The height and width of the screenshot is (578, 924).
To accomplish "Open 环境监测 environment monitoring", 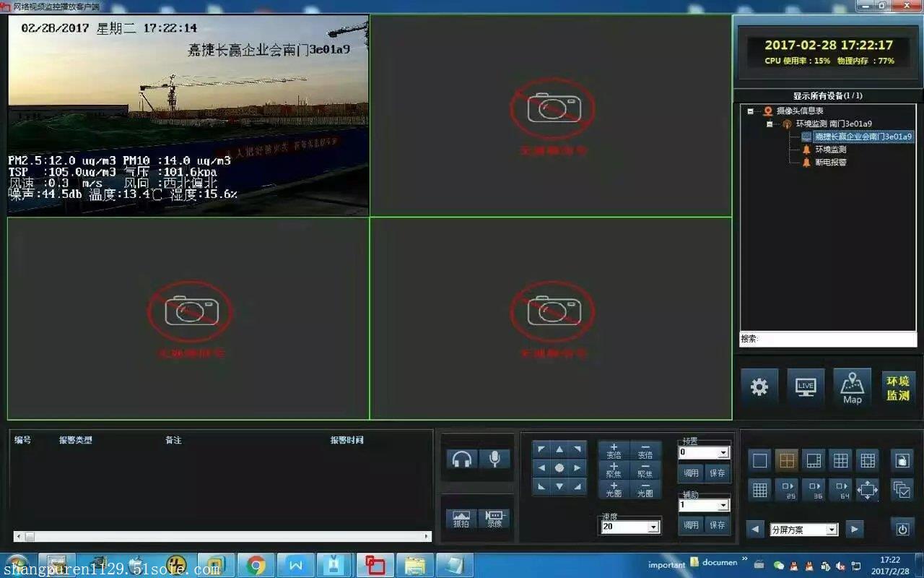I will pyautogui.click(x=898, y=387).
